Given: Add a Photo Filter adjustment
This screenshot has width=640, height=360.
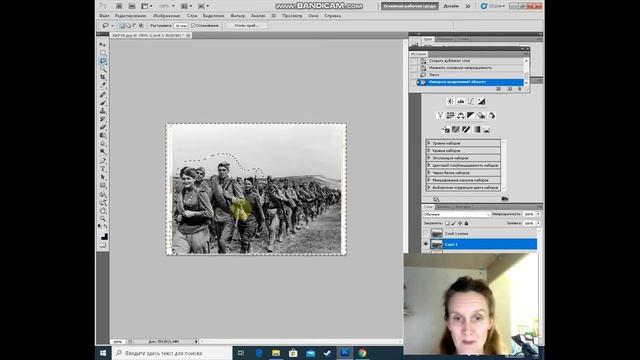Looking at the screenshot, I should click(481, 116).
